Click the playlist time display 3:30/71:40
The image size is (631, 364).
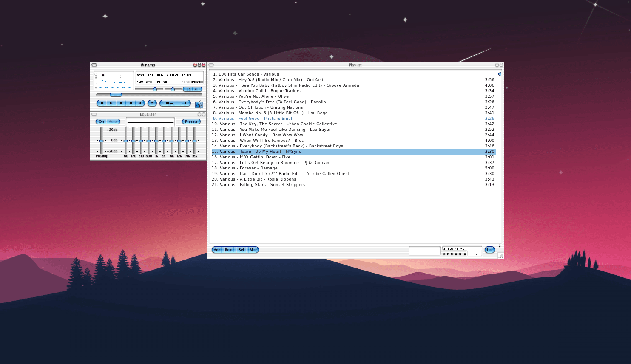pyautogui.click(x=454, y=249)
